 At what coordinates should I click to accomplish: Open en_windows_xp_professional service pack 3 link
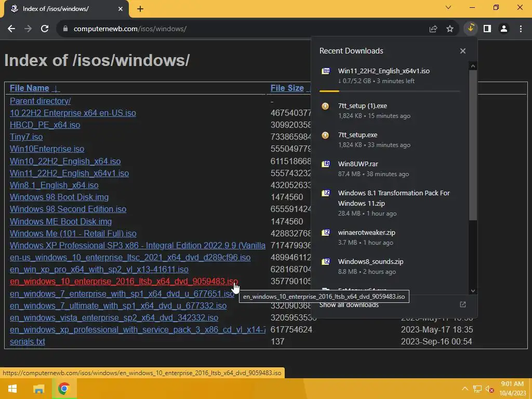coord(137,329)
